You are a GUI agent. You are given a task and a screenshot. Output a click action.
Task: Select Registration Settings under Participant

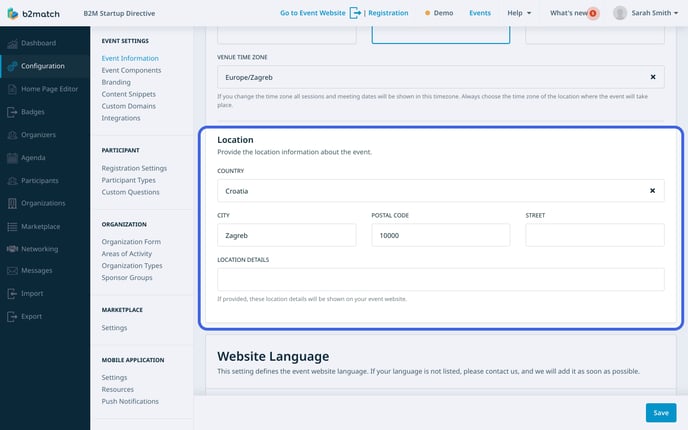pyautogui.click(x=134, y=168)
